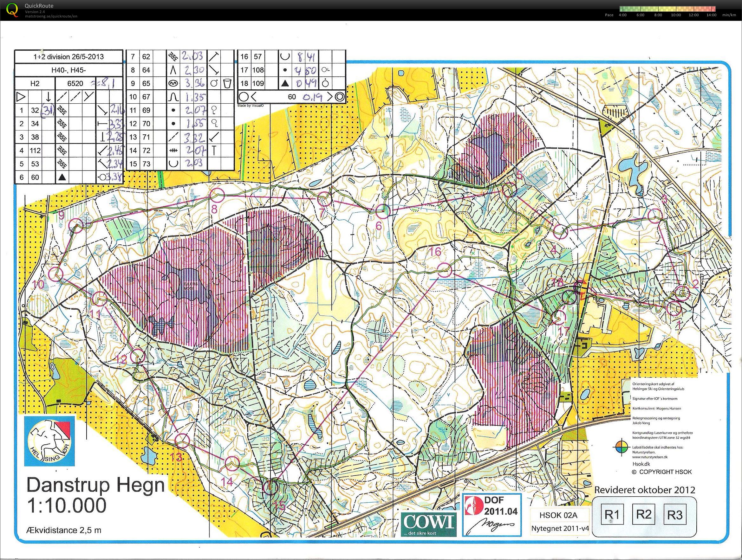
Task: Click the DOF 2011.04 approval stamp
Action: (492, 514)
